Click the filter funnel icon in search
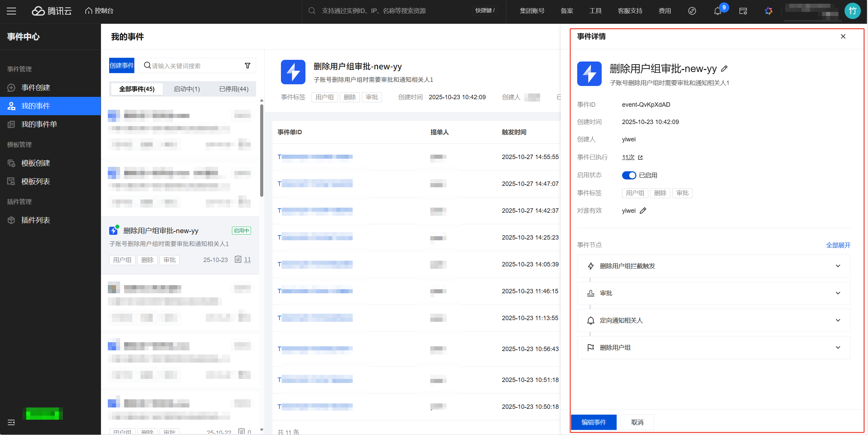868x435 pixels. click(x=248, y=66)
